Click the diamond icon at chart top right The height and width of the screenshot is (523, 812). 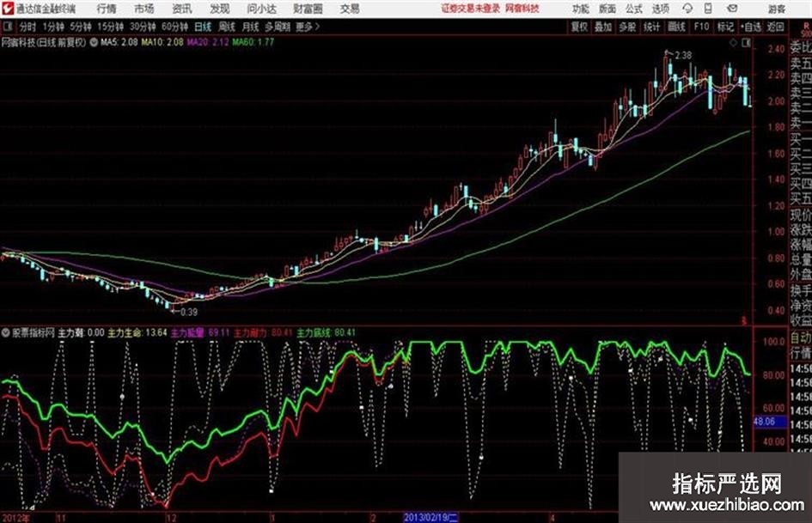733,43
